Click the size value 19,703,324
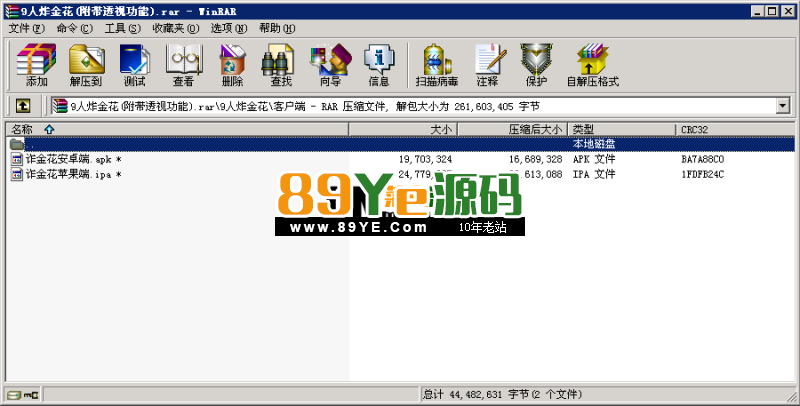 pyautogui.click(x=425, y=159)
